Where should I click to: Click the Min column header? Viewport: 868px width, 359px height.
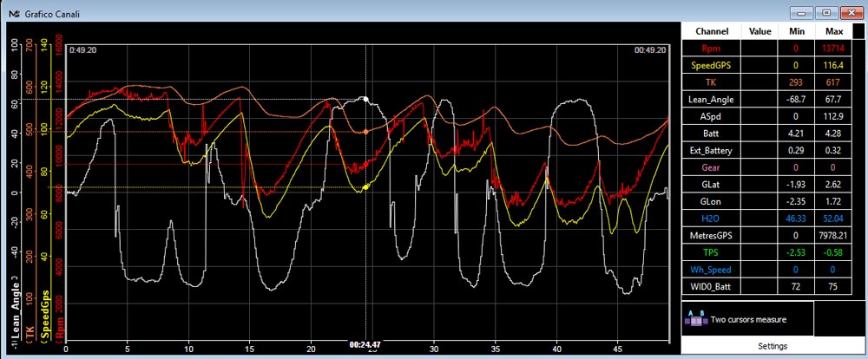[797, 31]
